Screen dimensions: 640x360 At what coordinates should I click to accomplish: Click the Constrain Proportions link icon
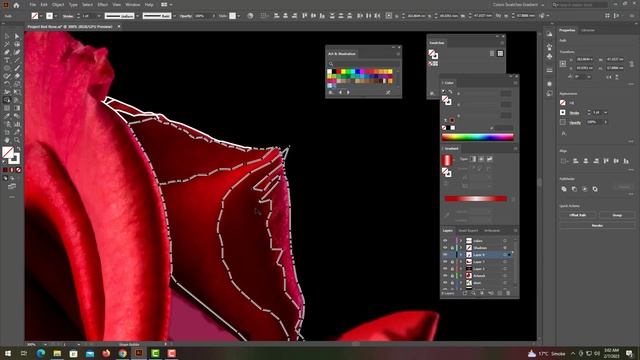coord(631,64)
